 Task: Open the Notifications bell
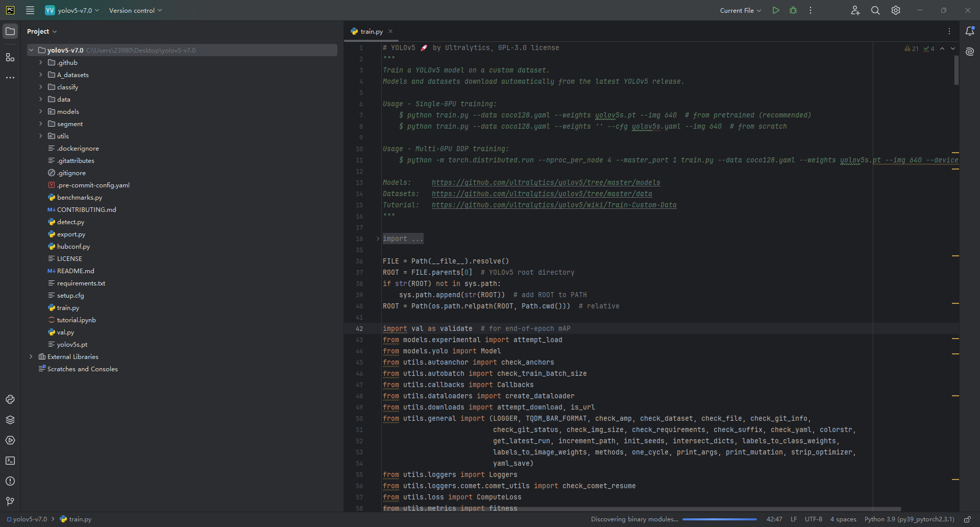(x=970, y=31)
